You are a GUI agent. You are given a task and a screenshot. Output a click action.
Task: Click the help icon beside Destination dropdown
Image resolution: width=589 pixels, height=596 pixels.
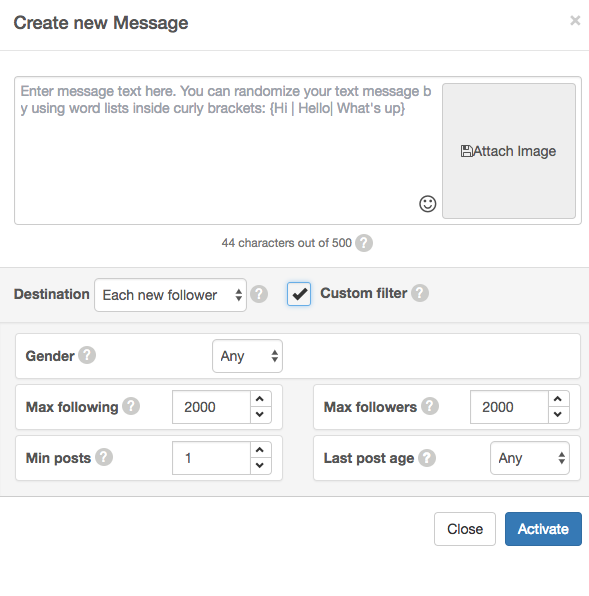(x=259, y=294)
